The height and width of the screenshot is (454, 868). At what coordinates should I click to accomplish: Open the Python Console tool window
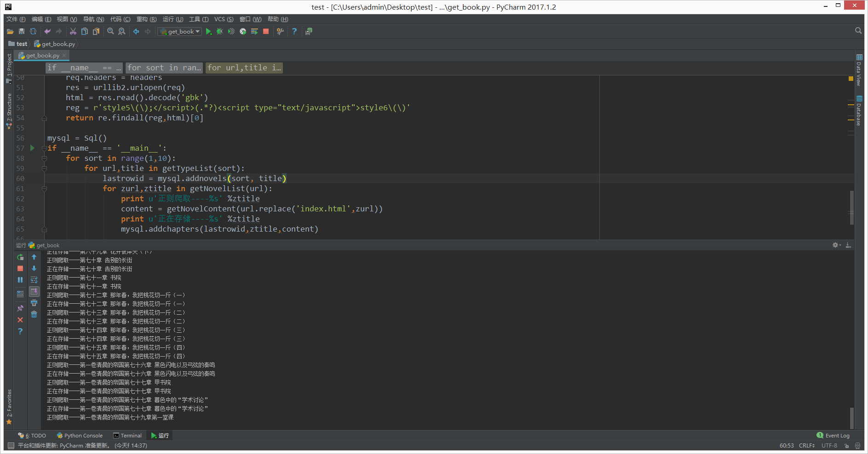(x=80, y=436)
